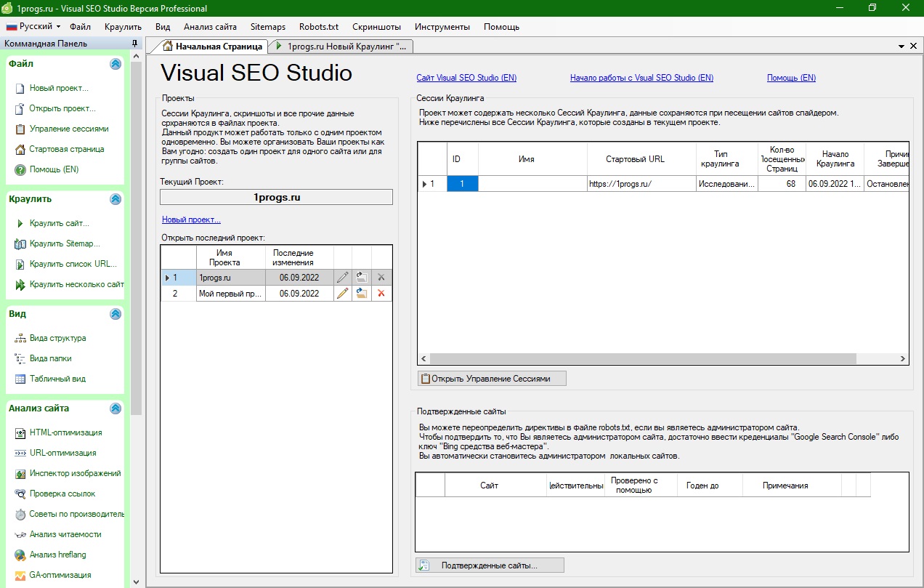924x588 pixels.
Task: Go to Стартовая страница from sidebar
Action: (67, 149)
